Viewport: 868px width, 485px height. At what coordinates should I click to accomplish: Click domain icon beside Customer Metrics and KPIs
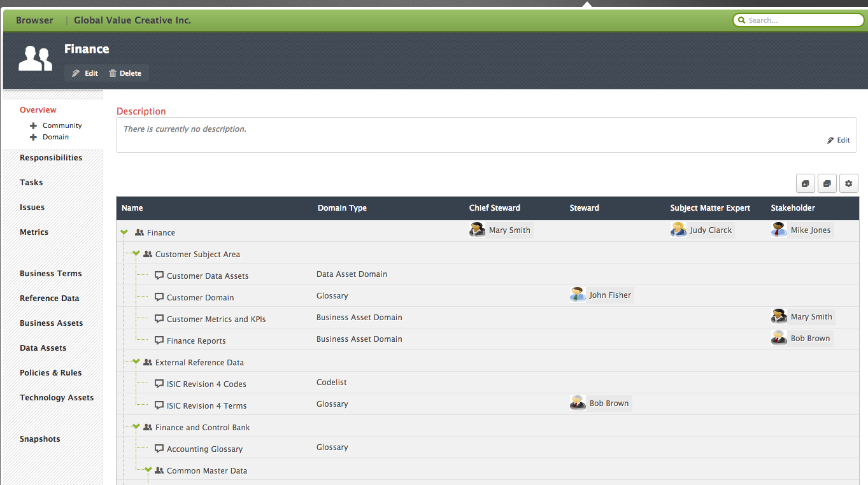coord(159,319)
